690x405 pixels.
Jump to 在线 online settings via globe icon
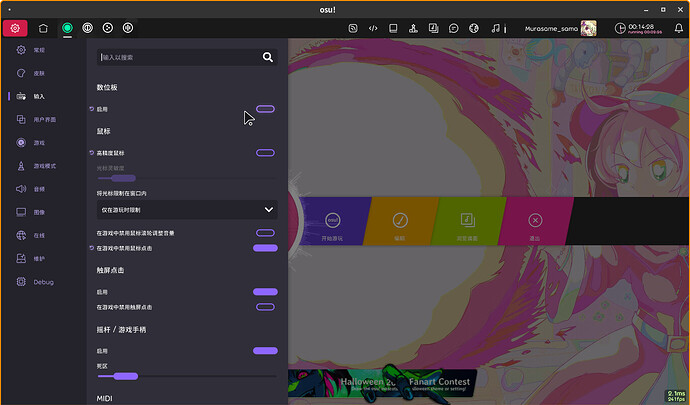coord(21,236)
